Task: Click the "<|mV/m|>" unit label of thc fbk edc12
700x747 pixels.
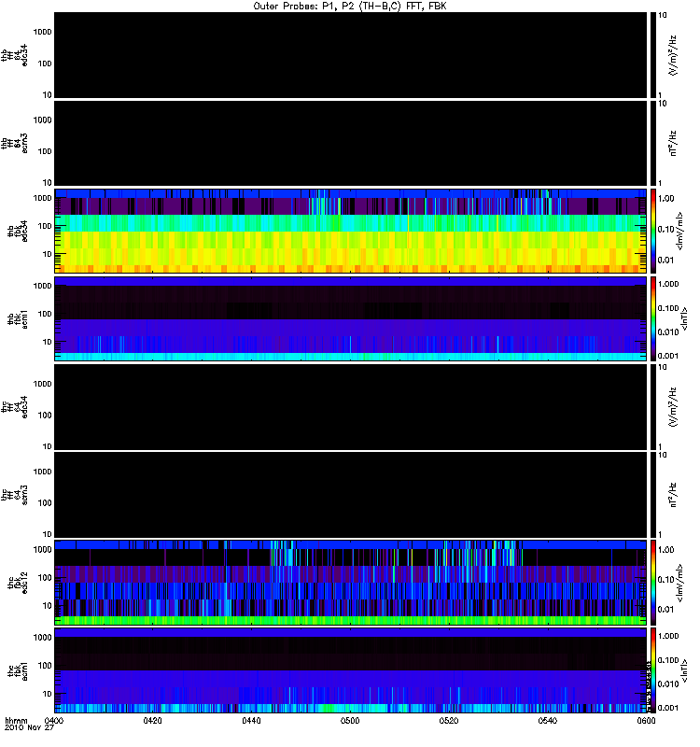Action: (x=680, y=583)
